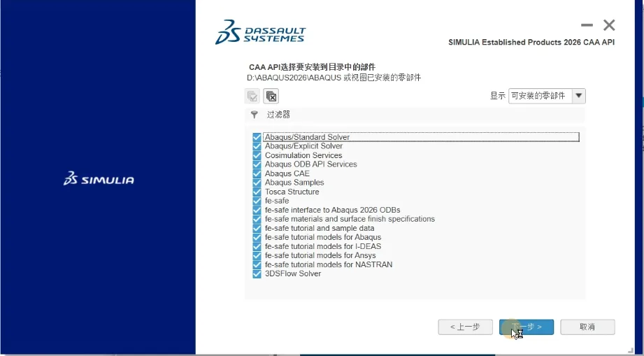Uncheck Abaqus/Explicit Solver checkbox

(257, 146)
